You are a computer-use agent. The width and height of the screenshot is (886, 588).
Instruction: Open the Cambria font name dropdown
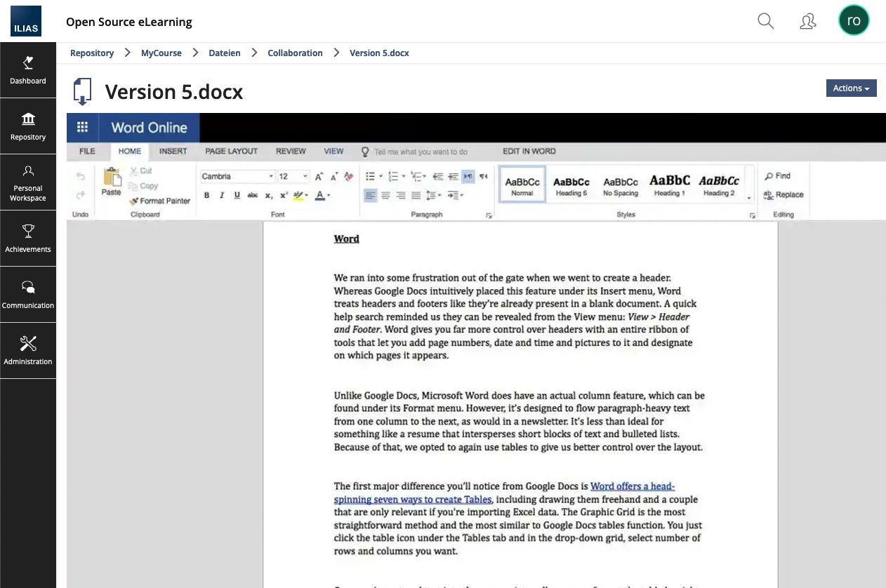tap(271, 177)
